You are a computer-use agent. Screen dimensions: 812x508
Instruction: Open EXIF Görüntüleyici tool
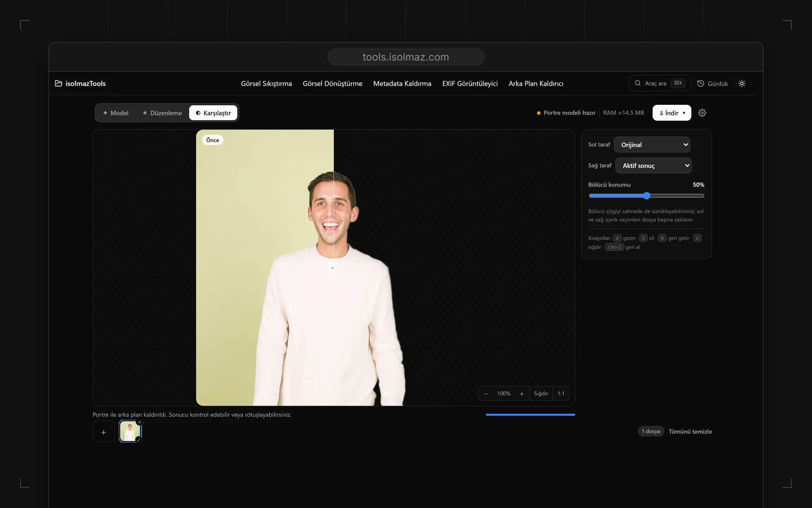pyautogui.click(x=470, y=83)
